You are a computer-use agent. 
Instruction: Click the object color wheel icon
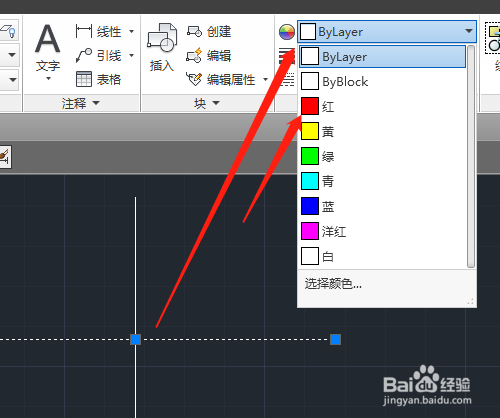click(287, 32)
